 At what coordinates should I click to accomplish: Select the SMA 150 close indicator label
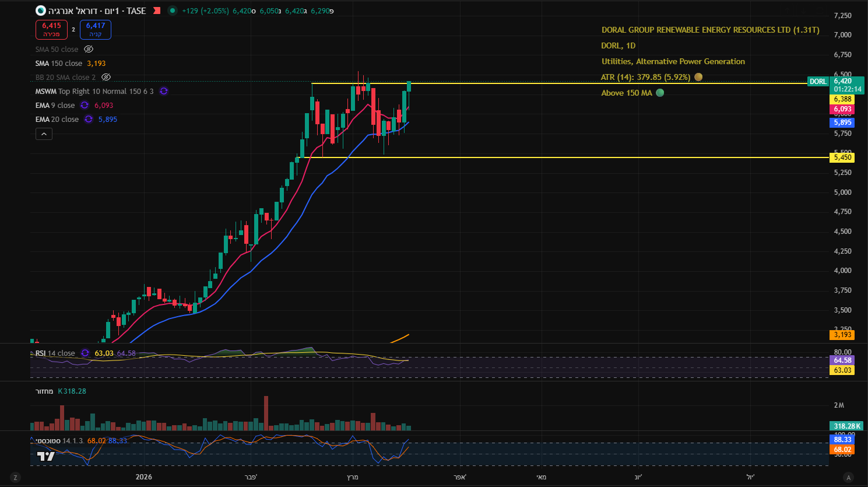[x=59, y=63]
